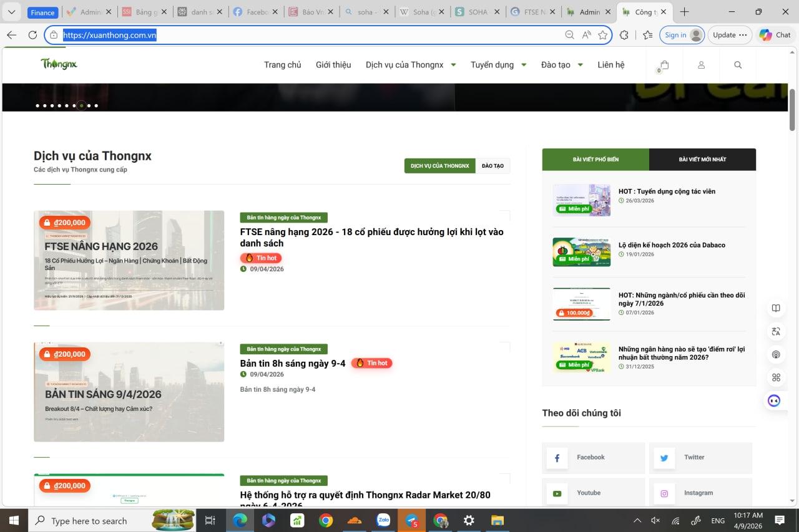The image size is (799, 532).
Task: Open Hệ thống hỗ trợ ra quyết định article
Action: point(365,500)
